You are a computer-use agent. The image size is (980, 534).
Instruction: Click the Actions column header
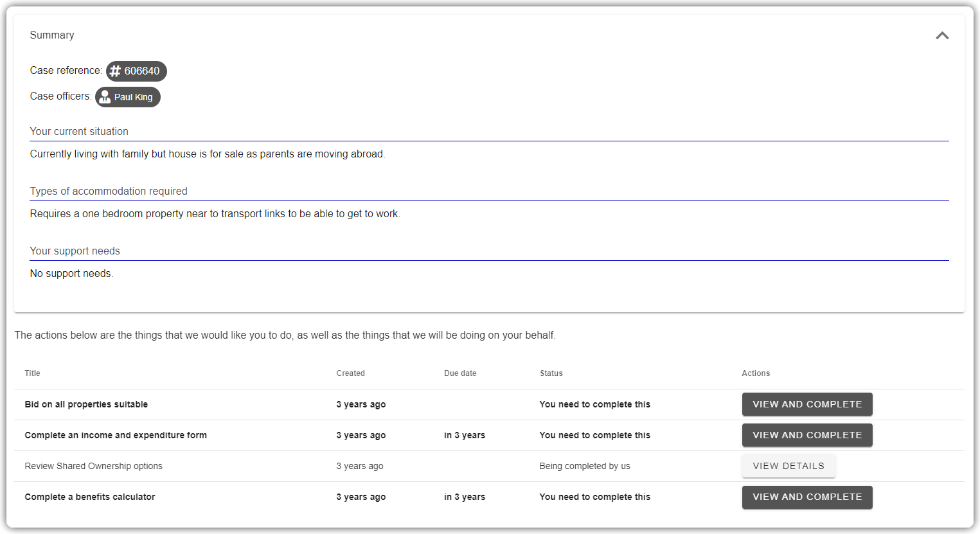click(x=756, y=373)
